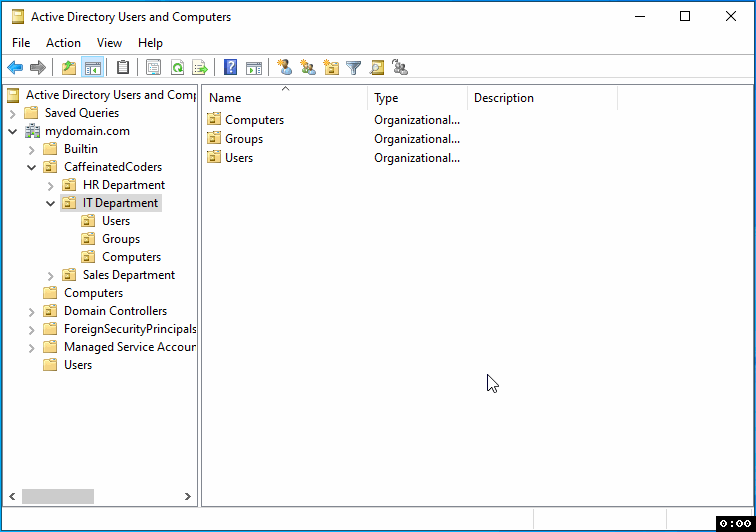Create a new group with toolbar icon

308,68
